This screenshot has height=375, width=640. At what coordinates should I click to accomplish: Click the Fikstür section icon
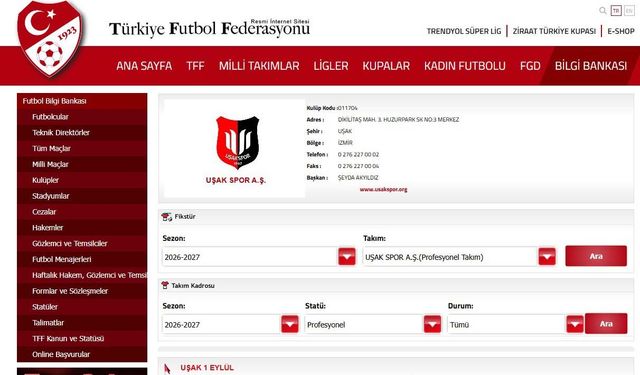[x=167, y=217]
